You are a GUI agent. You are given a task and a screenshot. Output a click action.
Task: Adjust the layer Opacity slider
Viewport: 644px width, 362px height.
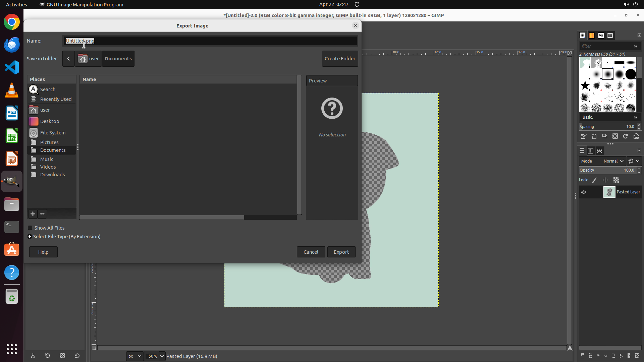point(607,170)
